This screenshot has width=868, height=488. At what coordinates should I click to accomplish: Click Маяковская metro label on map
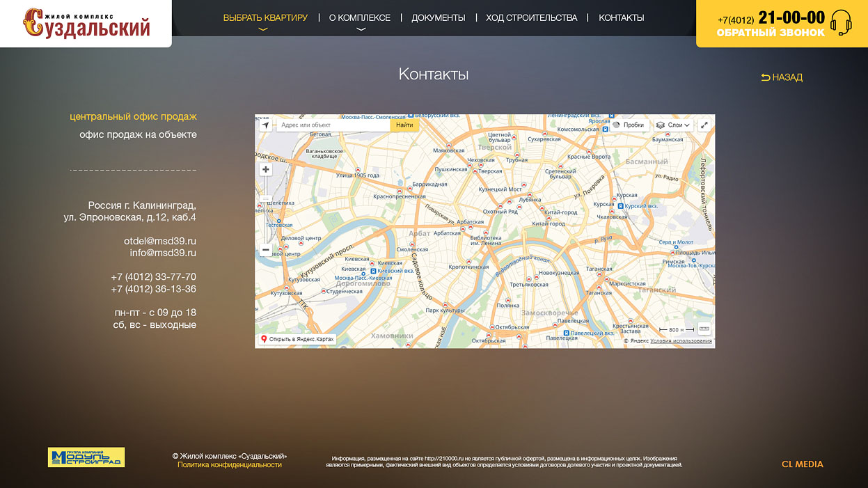pyautogui.click(x=449, y=150)
